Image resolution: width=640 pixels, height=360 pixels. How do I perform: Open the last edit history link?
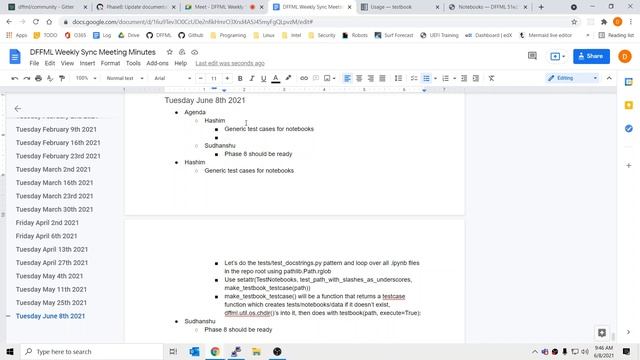(230, 63)
